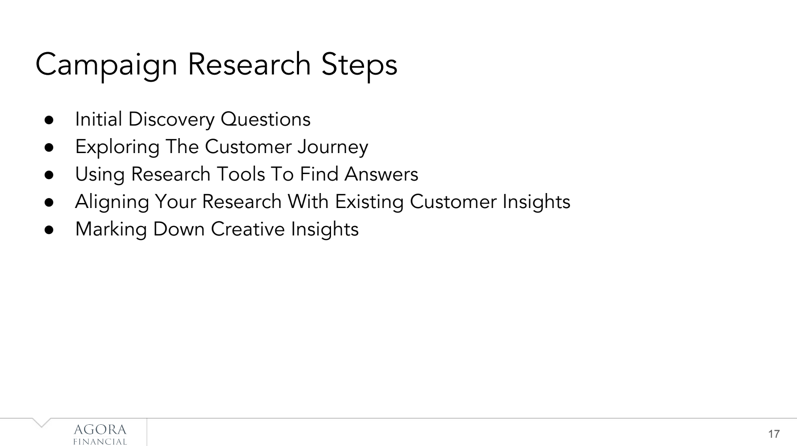Screen dimensions: 797x446
Task: Click the footer notch arrow near the logo
Action: point(42,422)
